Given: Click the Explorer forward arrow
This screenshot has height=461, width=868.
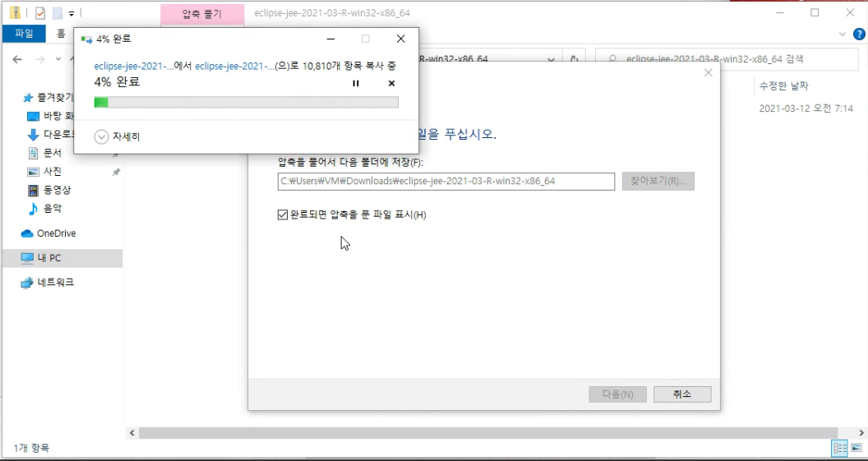Looking at the screenshot, I should [x=41, y=59].
